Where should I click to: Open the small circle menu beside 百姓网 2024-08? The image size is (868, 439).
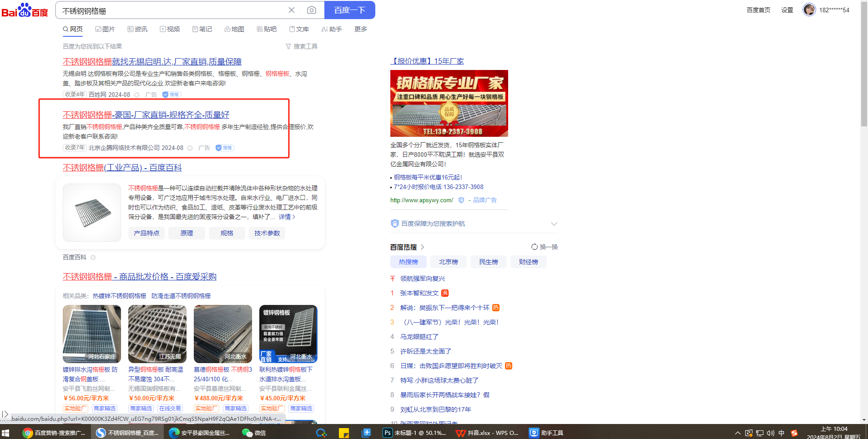coord(136,95)
